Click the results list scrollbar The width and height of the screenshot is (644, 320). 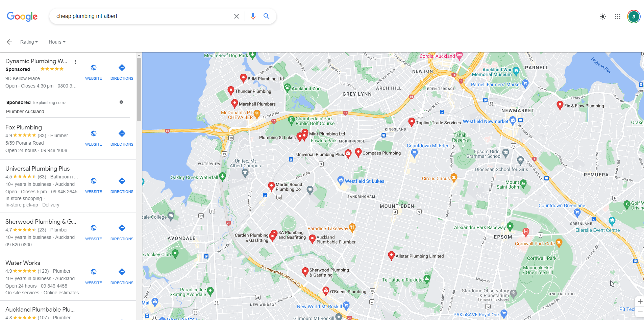(x=139, y=89)
